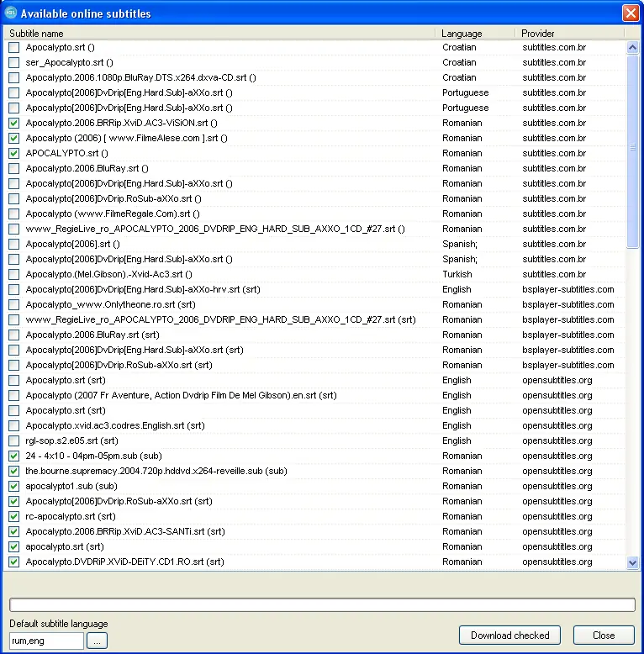This screenshot has width=644, height=654.
Task: Uncheck the apocalypto1.sub (sub) checkbox
Action: tap(13, 487)
